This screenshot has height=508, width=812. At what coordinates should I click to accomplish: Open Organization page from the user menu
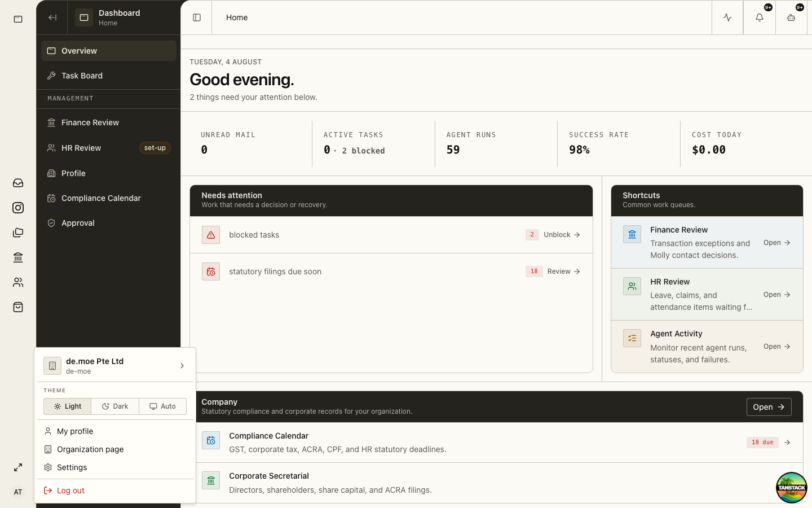115,449
